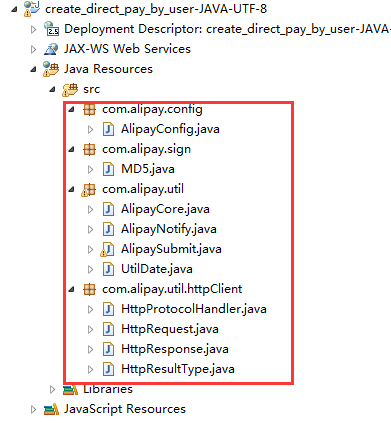Click the Libraries books icon

[70, 390]
